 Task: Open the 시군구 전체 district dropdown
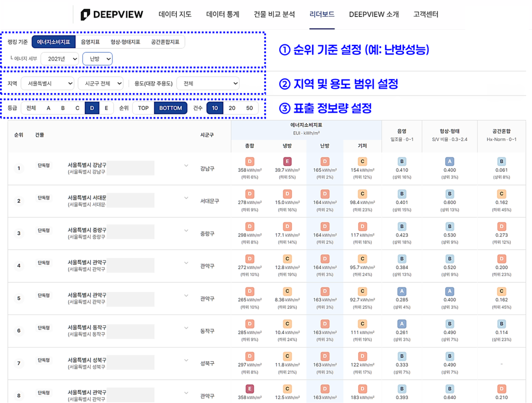pos(101,84)
